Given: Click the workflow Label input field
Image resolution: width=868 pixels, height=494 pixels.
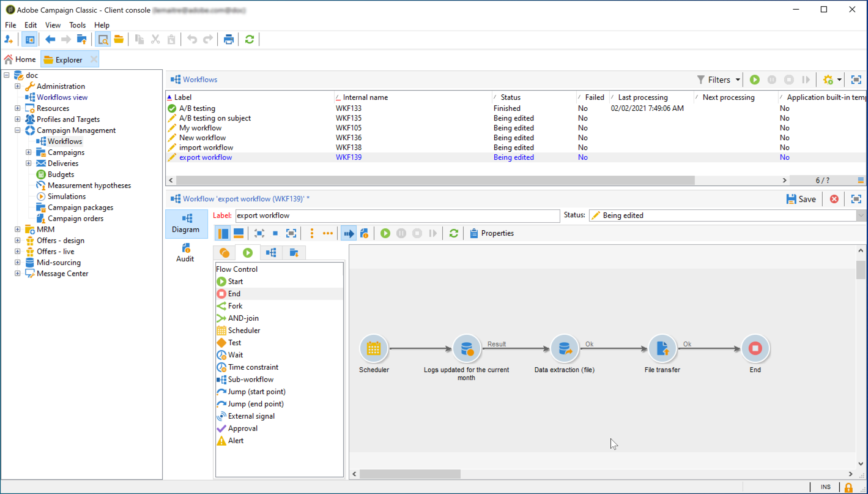Looking at the screenshot, I should pos(397,215).
